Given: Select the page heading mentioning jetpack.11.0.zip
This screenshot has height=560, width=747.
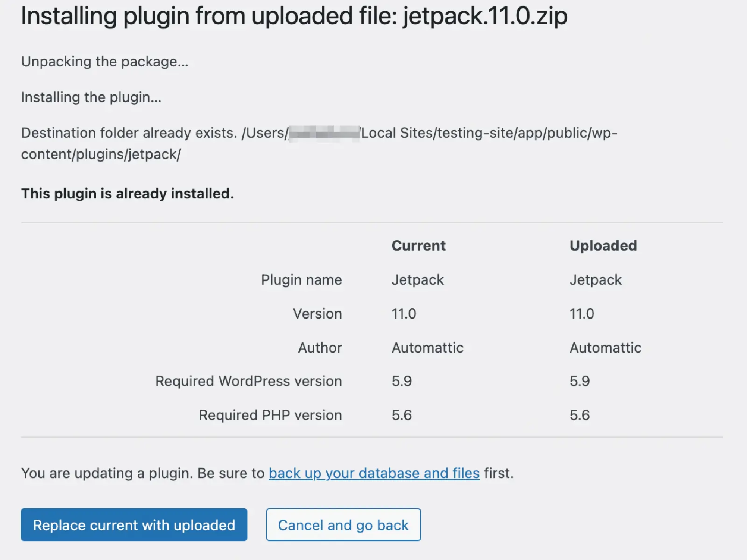Looking at the screenshot, I should click(x=295, y=16).
